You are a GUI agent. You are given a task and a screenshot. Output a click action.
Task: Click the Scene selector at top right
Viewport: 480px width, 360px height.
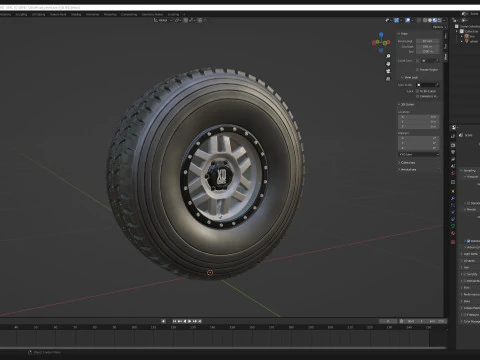point(471,14)
